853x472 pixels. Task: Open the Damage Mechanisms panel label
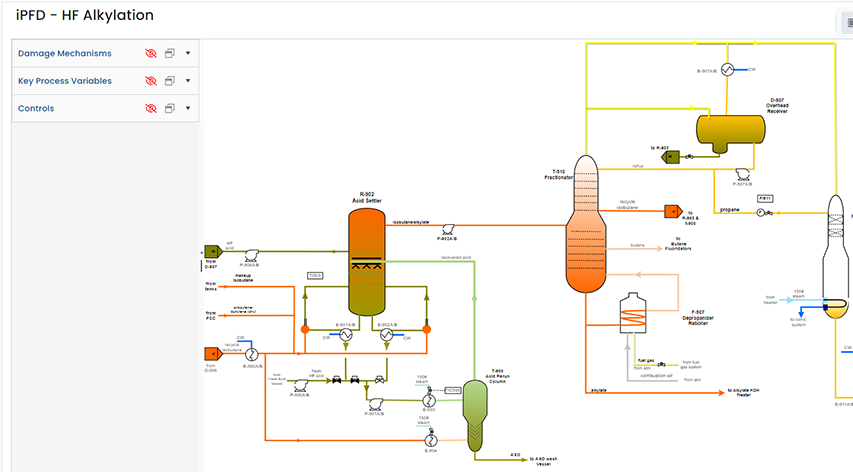coord(65,53)
